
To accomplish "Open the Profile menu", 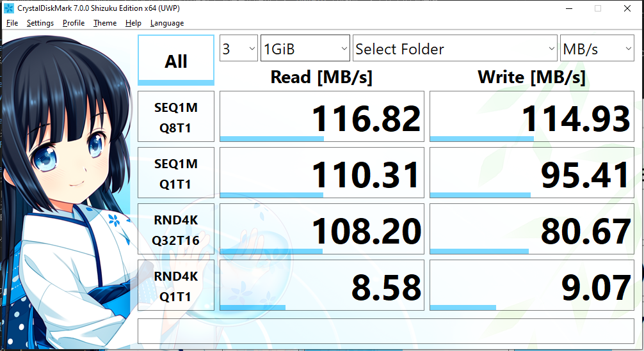I will (x=74, y=23).
